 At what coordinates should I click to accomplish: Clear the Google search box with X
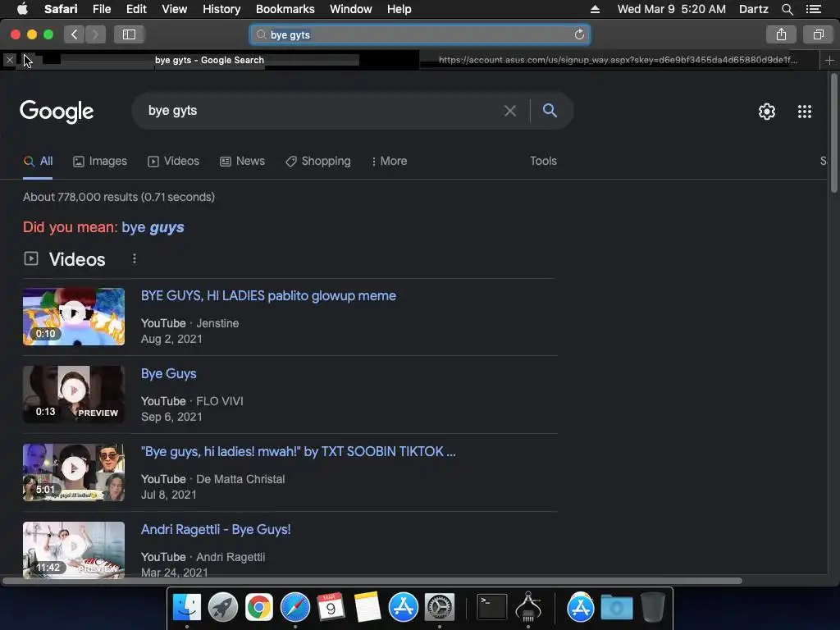[510, 111]
